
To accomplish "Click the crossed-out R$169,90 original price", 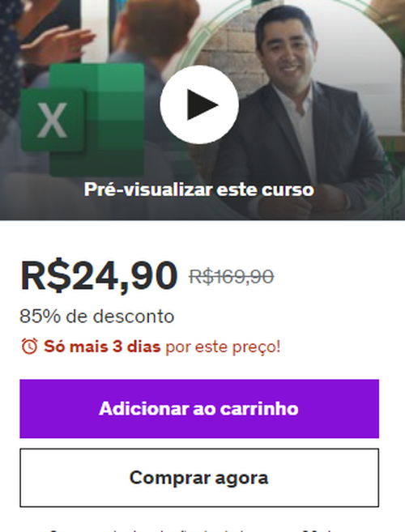I will [231, 276].
